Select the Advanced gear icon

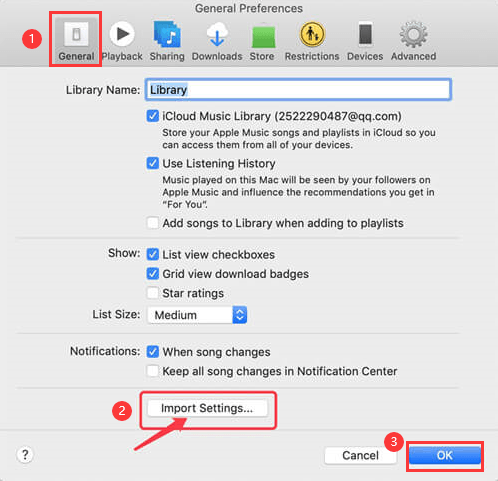coord(413,35)
